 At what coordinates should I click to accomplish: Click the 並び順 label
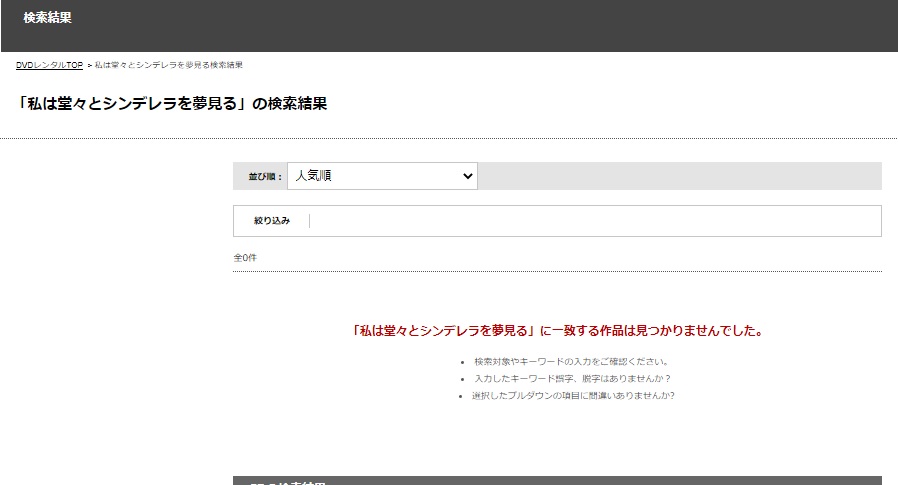click(265, 176)
